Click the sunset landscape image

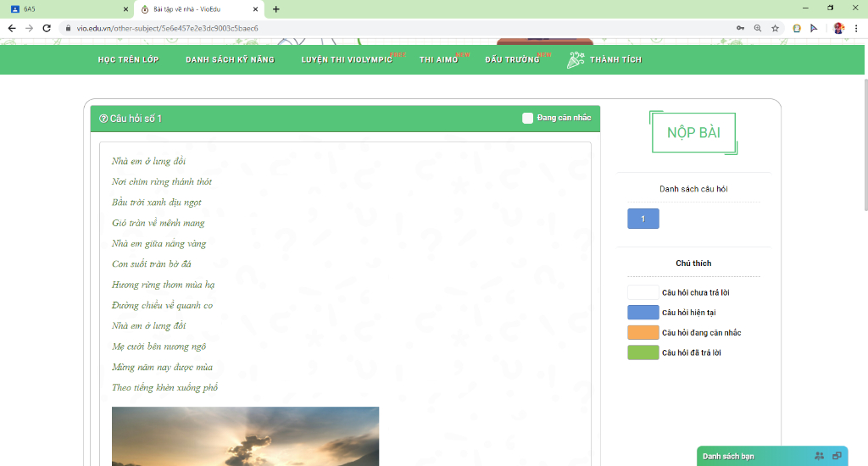click(x=245, y=436)
